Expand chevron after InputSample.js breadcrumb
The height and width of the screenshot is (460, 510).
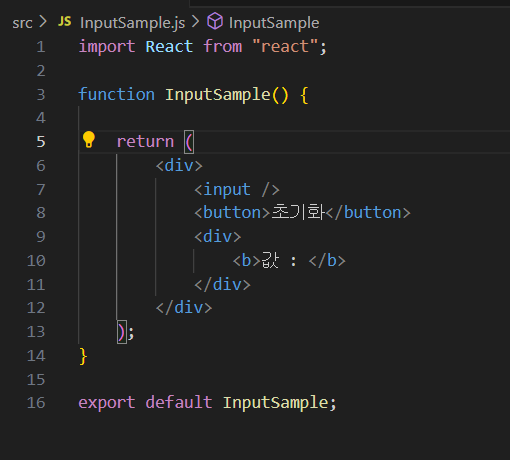[x=196, y=22]
